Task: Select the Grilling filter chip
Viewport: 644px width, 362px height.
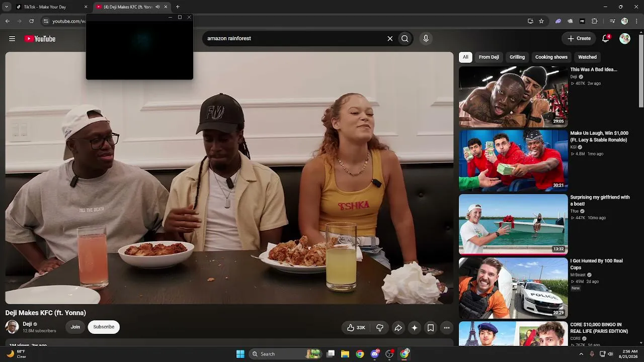Action: tap(517, 57)
